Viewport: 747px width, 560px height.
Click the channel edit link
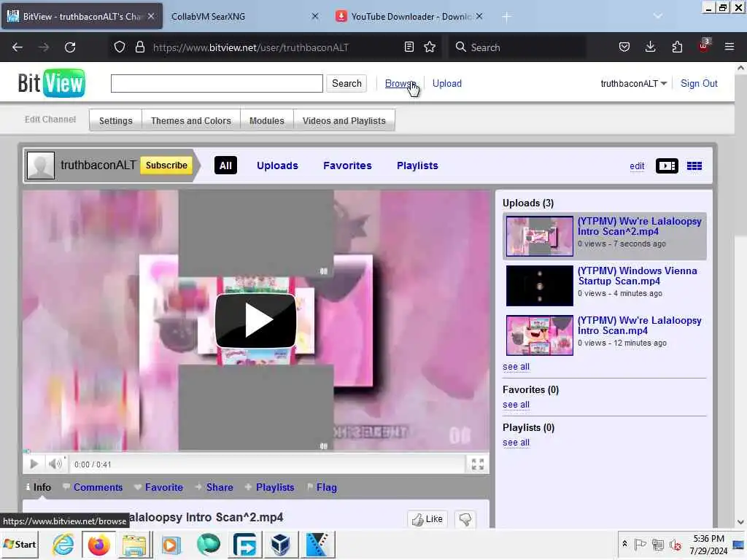tap(637, 166)
